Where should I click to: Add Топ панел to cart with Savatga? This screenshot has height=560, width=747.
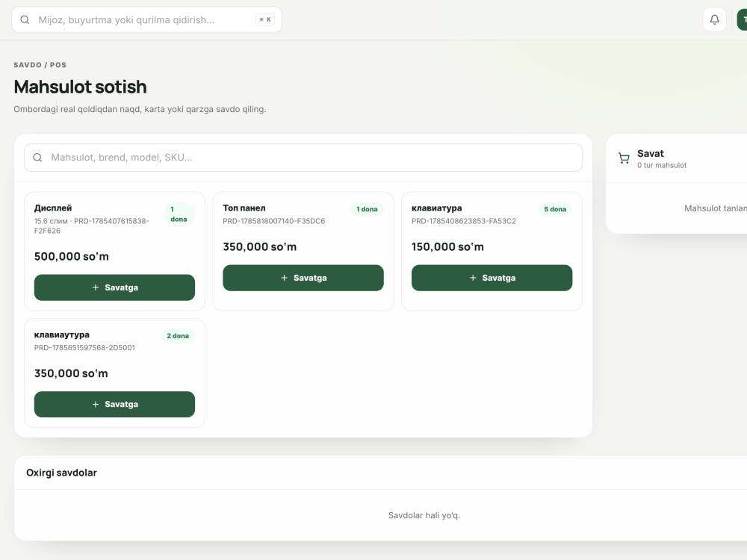303,278
